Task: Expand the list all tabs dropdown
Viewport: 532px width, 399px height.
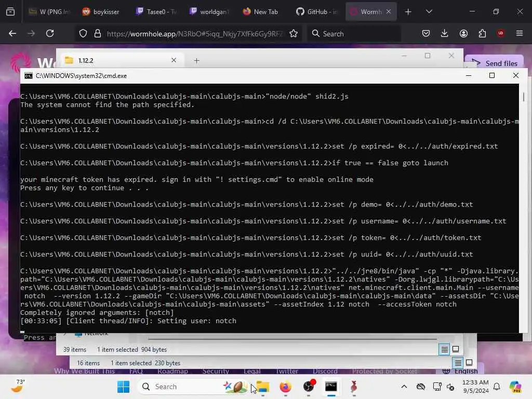Action: [429, 12]
